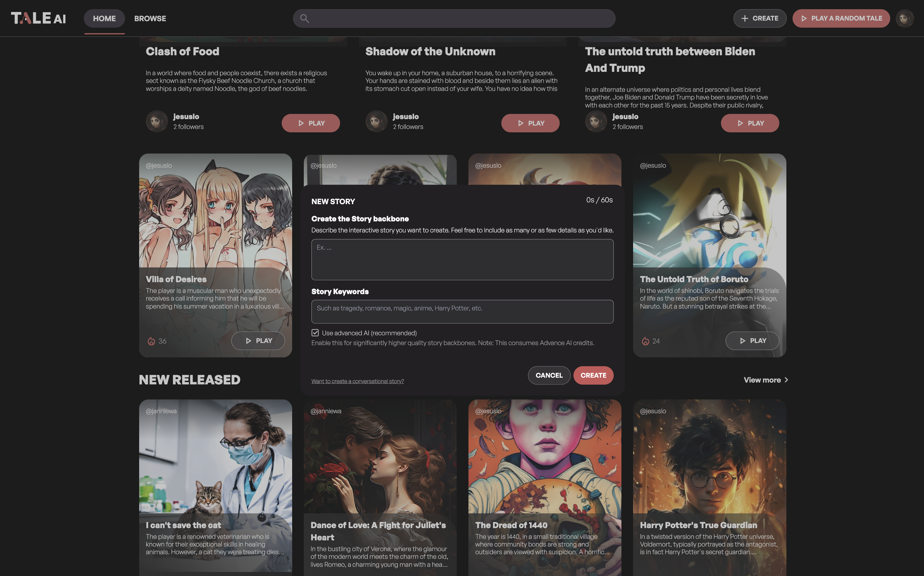Select the Home tab
The image size is (924, 576).
click(x=104, y=18)
